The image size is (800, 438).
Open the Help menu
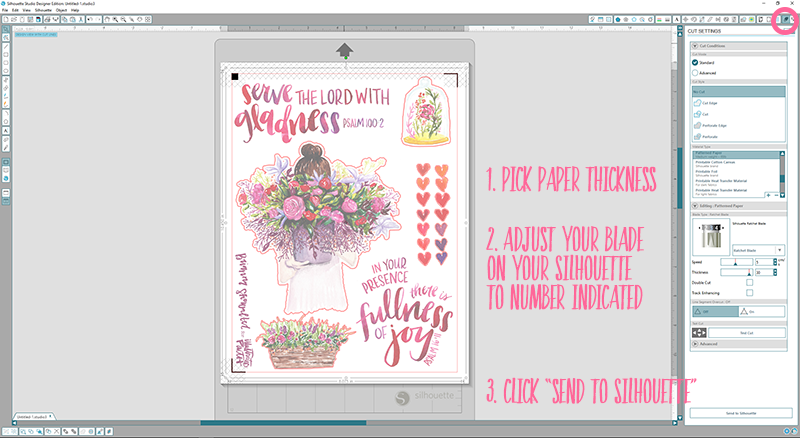pos(75,10)
